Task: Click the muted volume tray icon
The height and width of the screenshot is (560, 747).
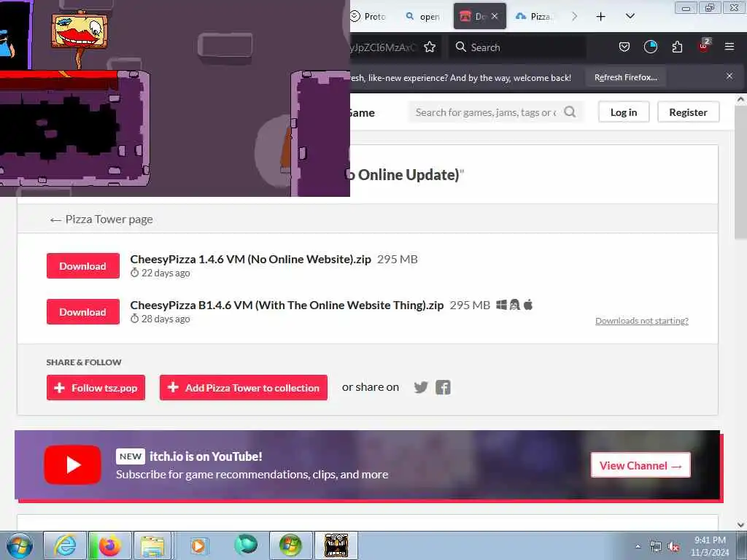Action: [x=673, y=547]
